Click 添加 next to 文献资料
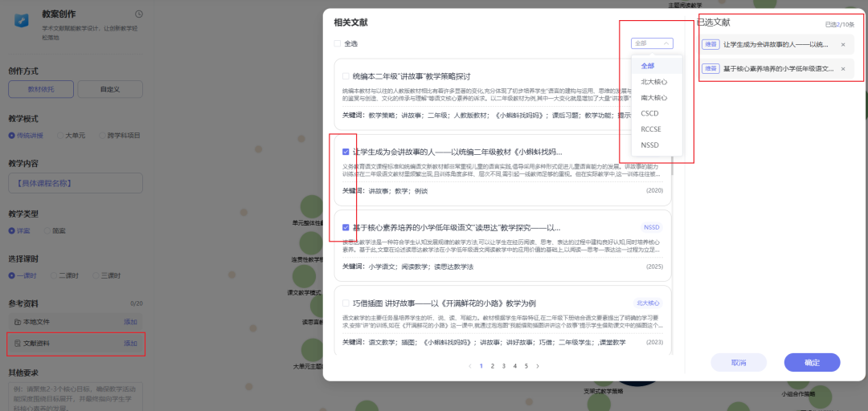The image size is (868, 411). [x=131, y=344]
